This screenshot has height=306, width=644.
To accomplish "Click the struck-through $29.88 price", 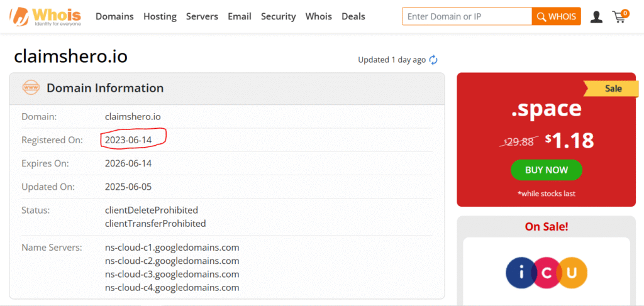I will (x=519, y=141).
